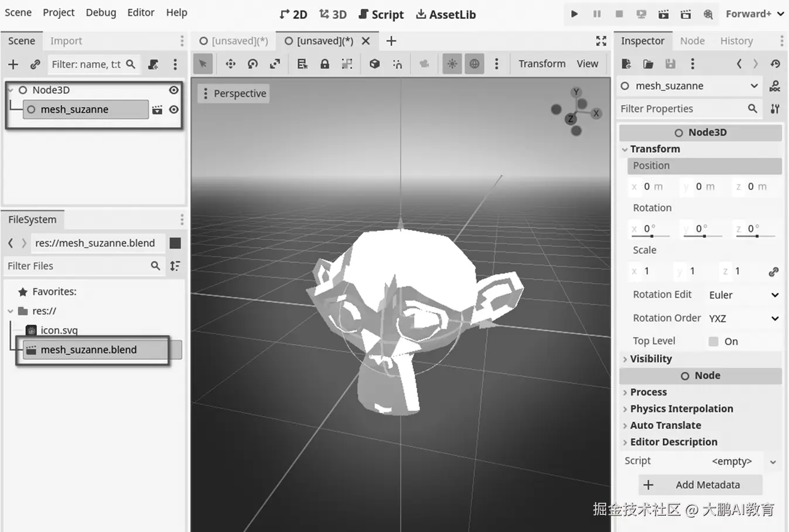Group the selected node's children
The height and width of the screenshot is (532, 789).
point(347,64)
